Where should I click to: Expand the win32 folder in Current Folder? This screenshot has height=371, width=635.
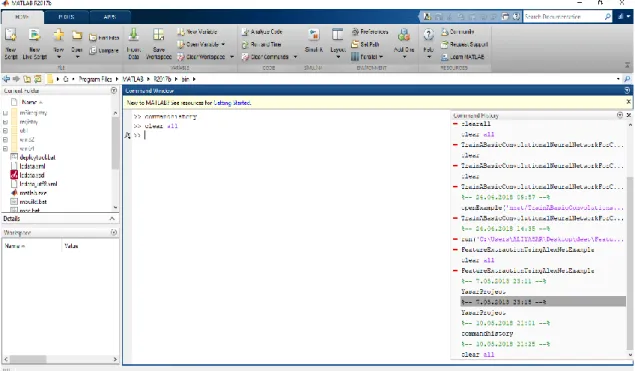pyautogui.click(x=5, y=140)
